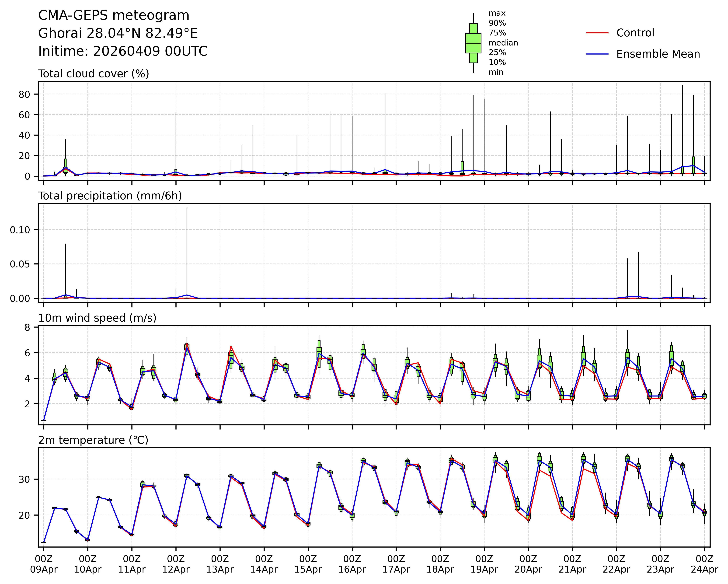728x584 pixels.
Task: Click the blue Ensemble Mean legend line
Action: pos(597,54)
